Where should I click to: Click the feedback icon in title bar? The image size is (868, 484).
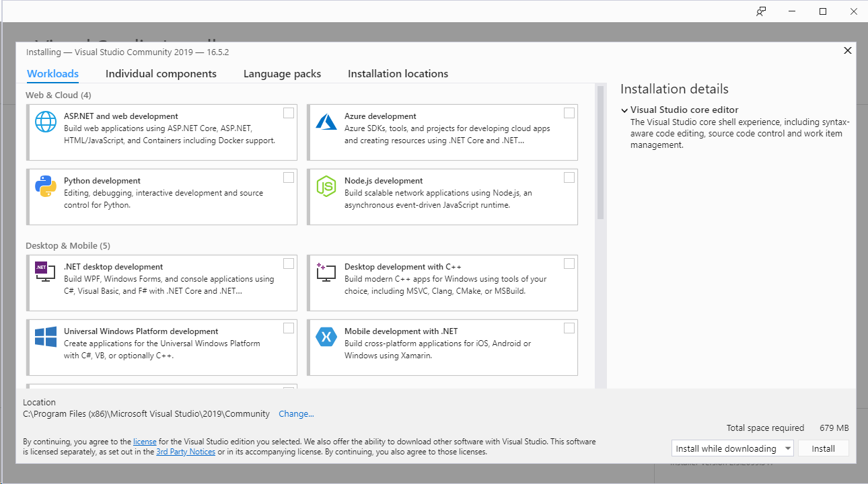coord(761,11)
